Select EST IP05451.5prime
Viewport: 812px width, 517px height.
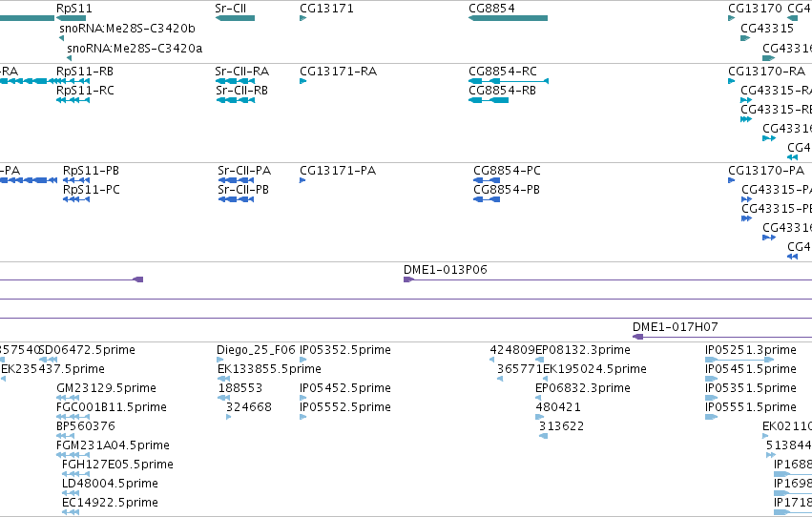click(x=750, y=369)
